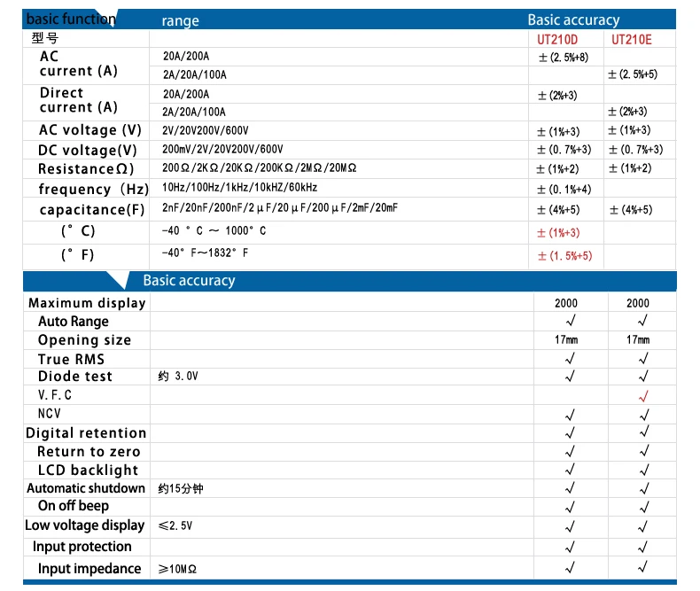Screen dimensions: 700x591
Task: Click the 'basic function' header label
Action: coord(71,19)
